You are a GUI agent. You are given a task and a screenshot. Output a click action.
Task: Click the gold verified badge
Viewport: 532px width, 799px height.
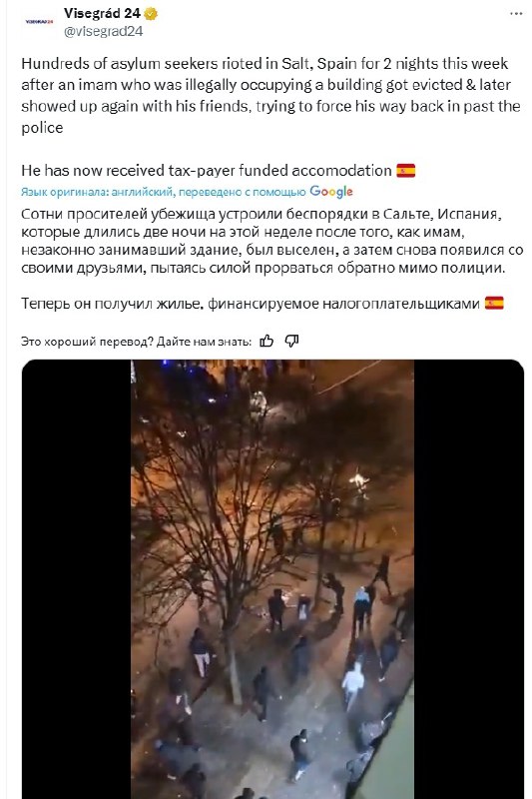(x=151, y=14)
